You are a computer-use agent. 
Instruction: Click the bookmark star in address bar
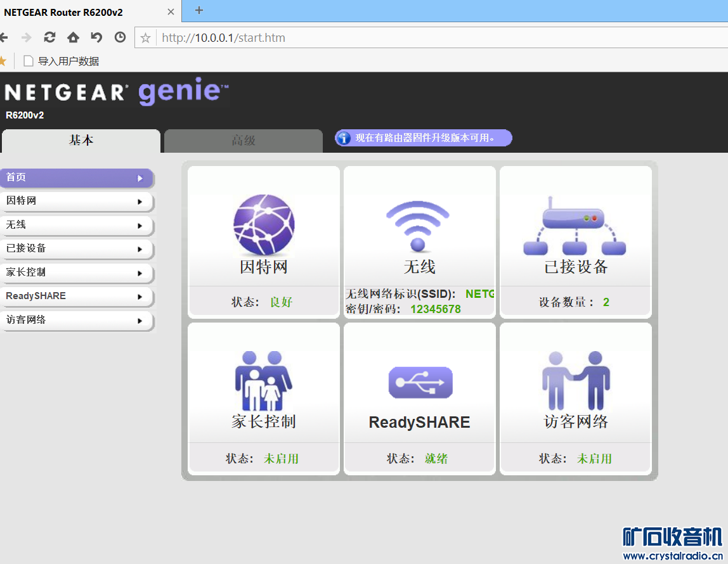pos(146,38)
